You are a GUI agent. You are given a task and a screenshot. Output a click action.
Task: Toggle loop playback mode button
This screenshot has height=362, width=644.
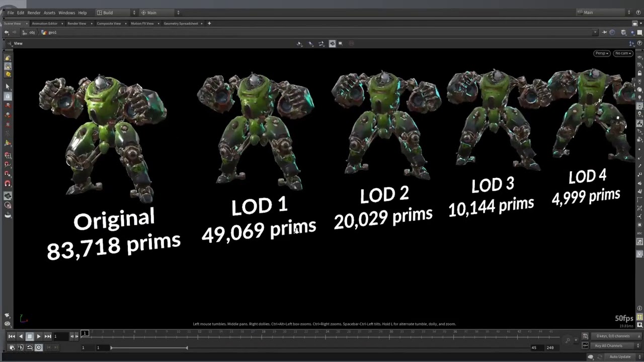coord(30,347)
